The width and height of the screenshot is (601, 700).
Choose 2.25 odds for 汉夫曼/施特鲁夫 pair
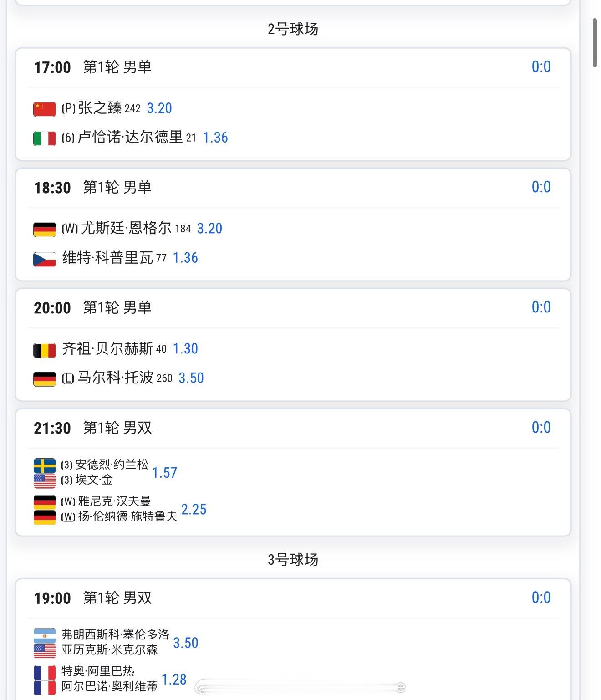coord(194,509)
